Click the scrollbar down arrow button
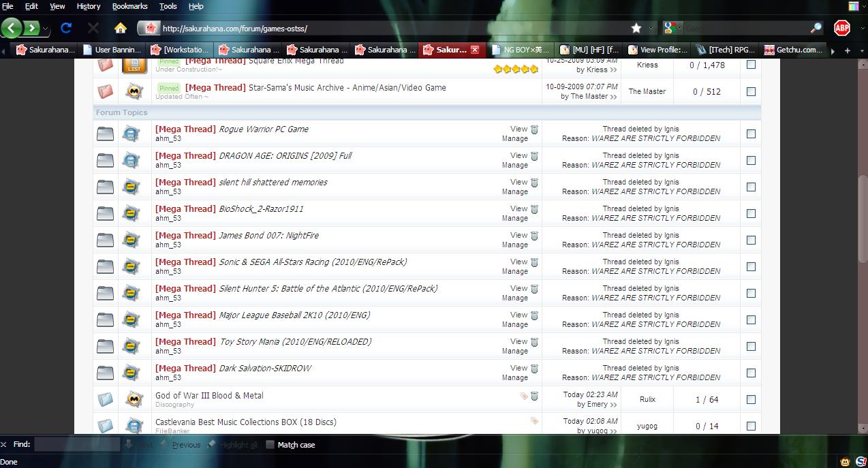Viewport: 868px width, 468px height. tap(863, 428)
